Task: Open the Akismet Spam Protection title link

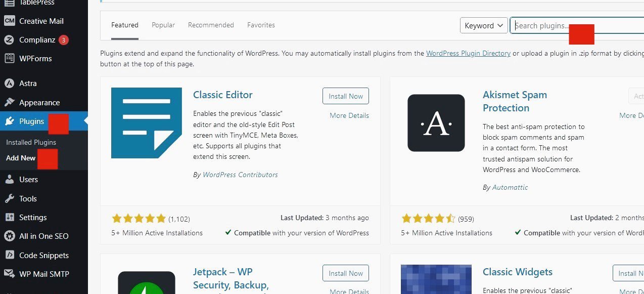Action: [x=515, y=101]
